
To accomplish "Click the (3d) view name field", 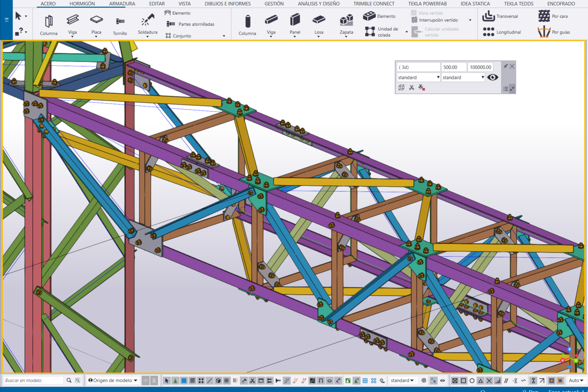I will [x=419, y=67].
